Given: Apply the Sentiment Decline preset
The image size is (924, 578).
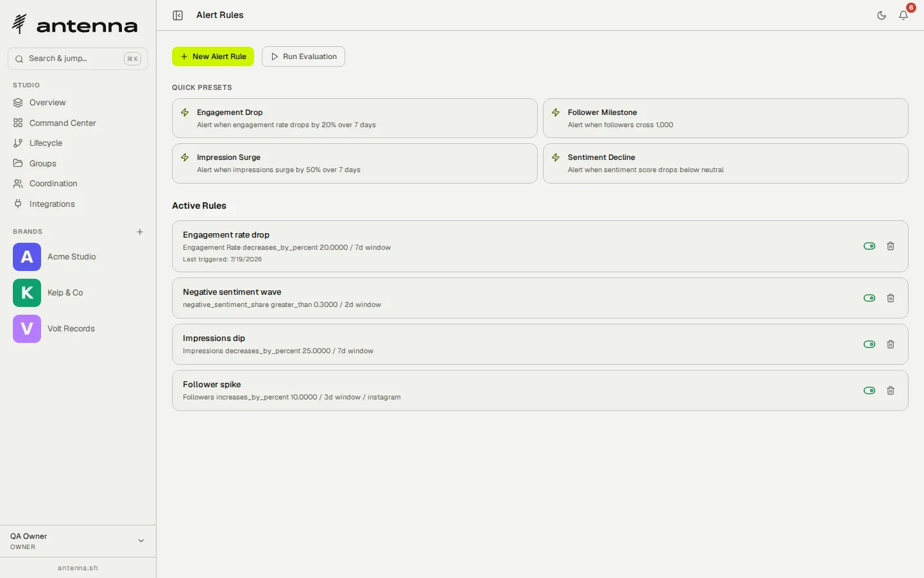Looking at the screenshot, I should click(x=725, y=163).
